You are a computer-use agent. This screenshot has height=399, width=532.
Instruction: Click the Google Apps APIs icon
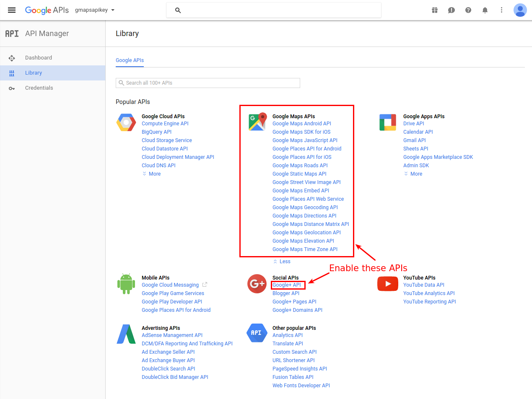(x=388, y=122)
